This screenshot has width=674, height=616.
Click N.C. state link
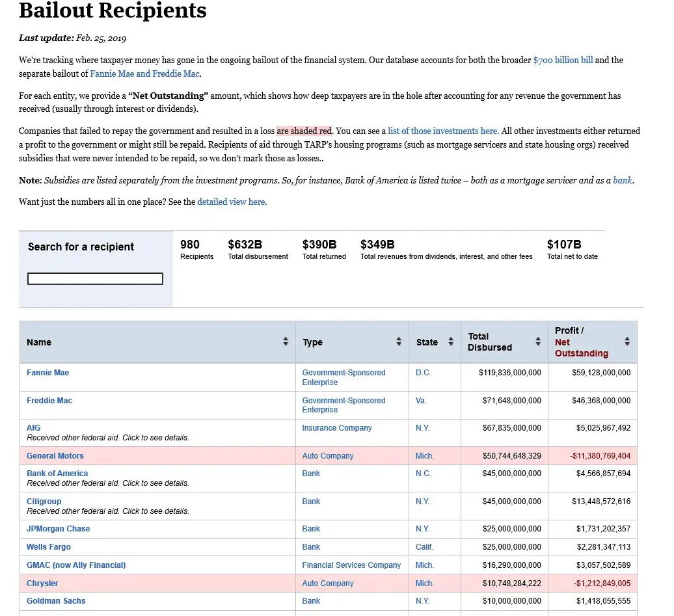click(x=422, y=474)
